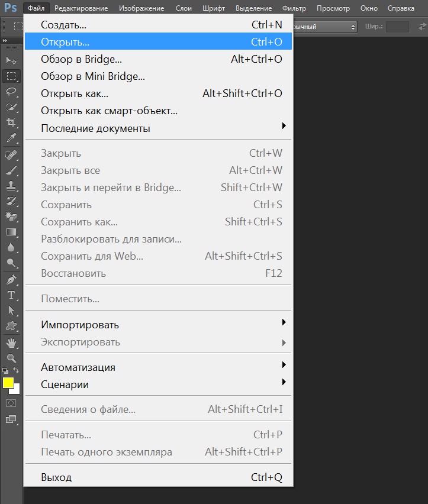Choose the Clone Stamp tool
Screen dimensions: 428x504
tap(11, 185)
